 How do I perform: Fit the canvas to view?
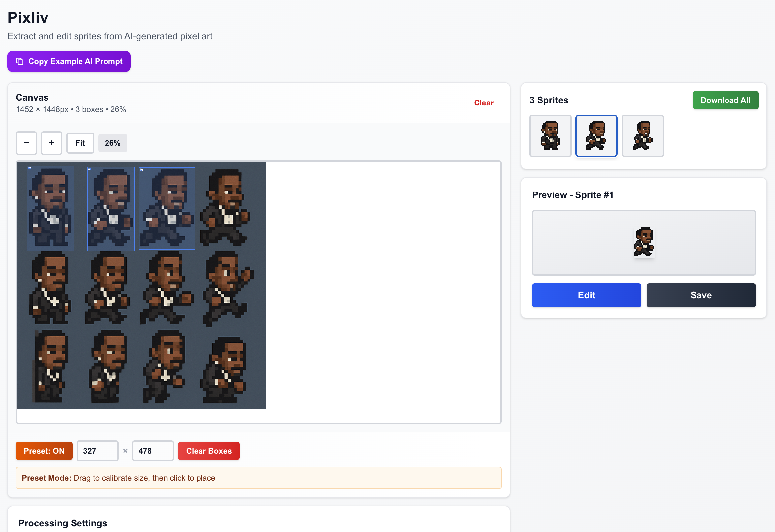coord(80,143)
